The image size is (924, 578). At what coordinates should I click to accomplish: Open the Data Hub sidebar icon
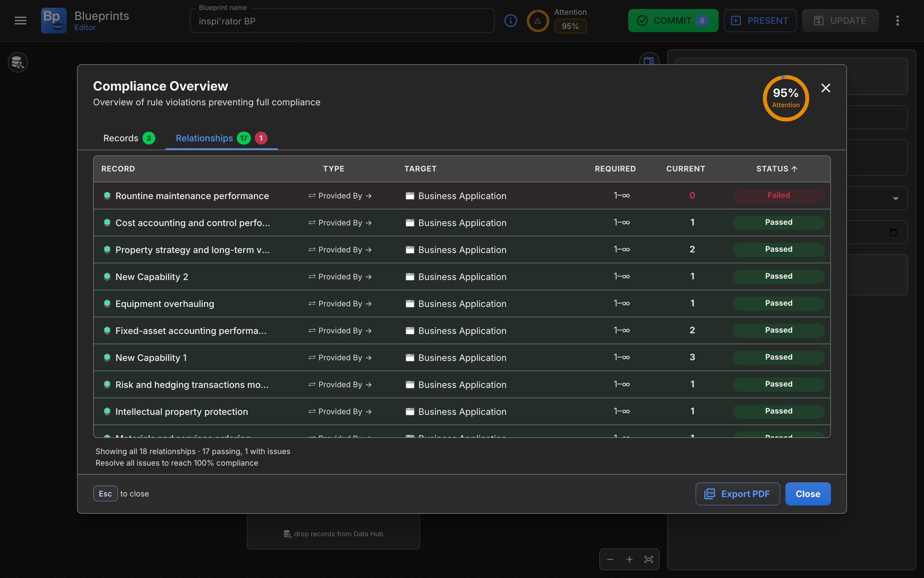(18, 62)
